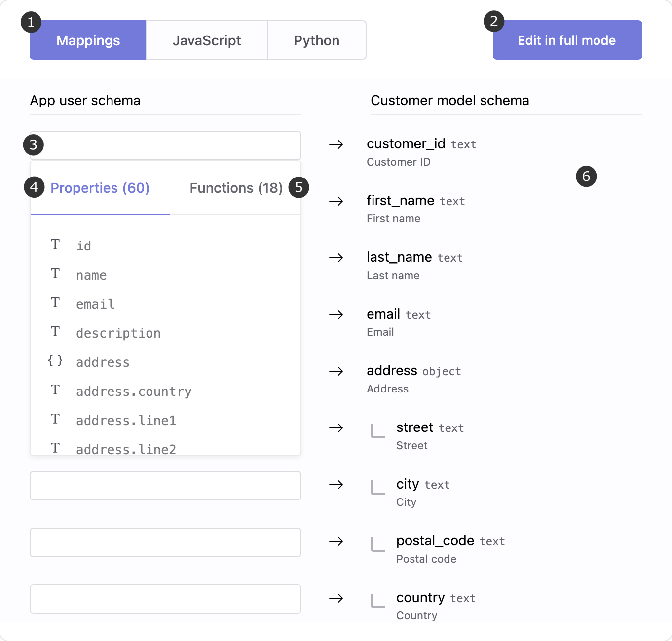This screenshot has height=641, width=672.
Task: Click the text type icon next to name
Action: (55, 274)
